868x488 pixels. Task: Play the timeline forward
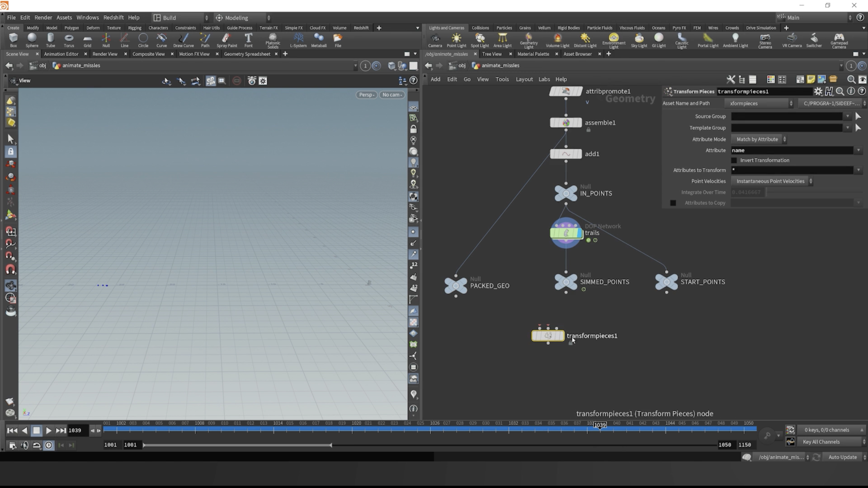coord(48,431)
